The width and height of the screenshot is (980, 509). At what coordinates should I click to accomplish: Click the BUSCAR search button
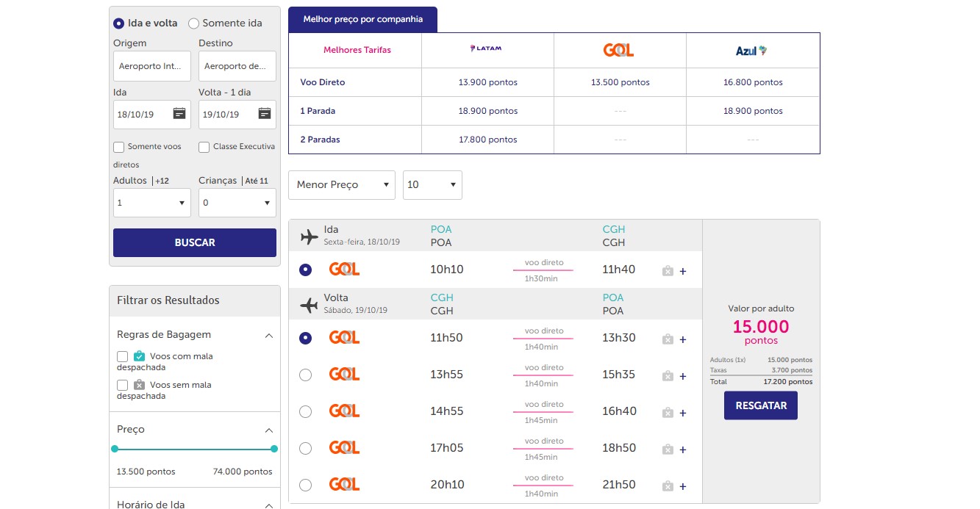point(195,242)
